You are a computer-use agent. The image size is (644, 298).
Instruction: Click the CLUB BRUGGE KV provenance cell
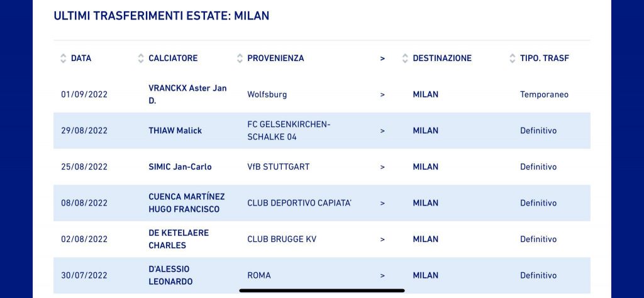(282, 239)
